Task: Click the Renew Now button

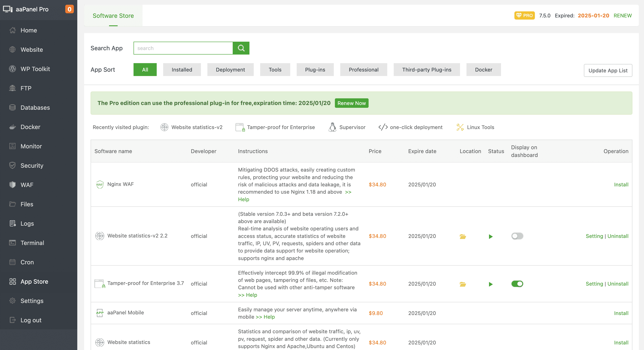Action: (351, 103)
